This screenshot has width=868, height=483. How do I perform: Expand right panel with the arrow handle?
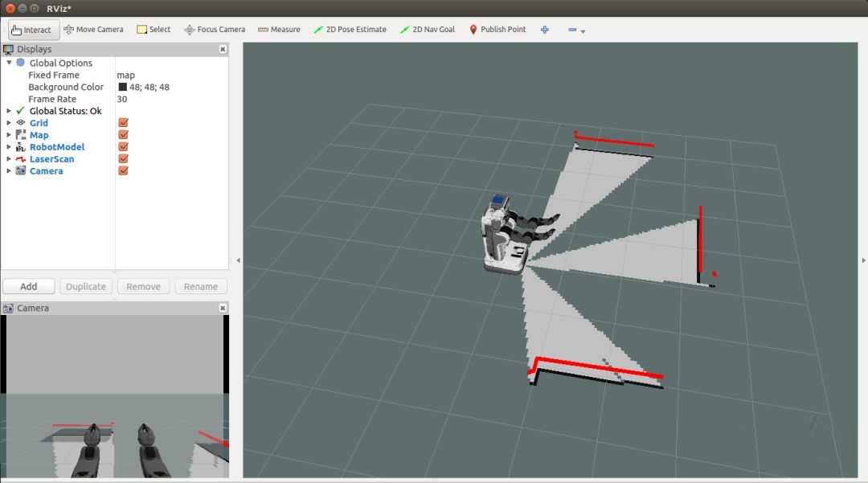pos(863,260)
